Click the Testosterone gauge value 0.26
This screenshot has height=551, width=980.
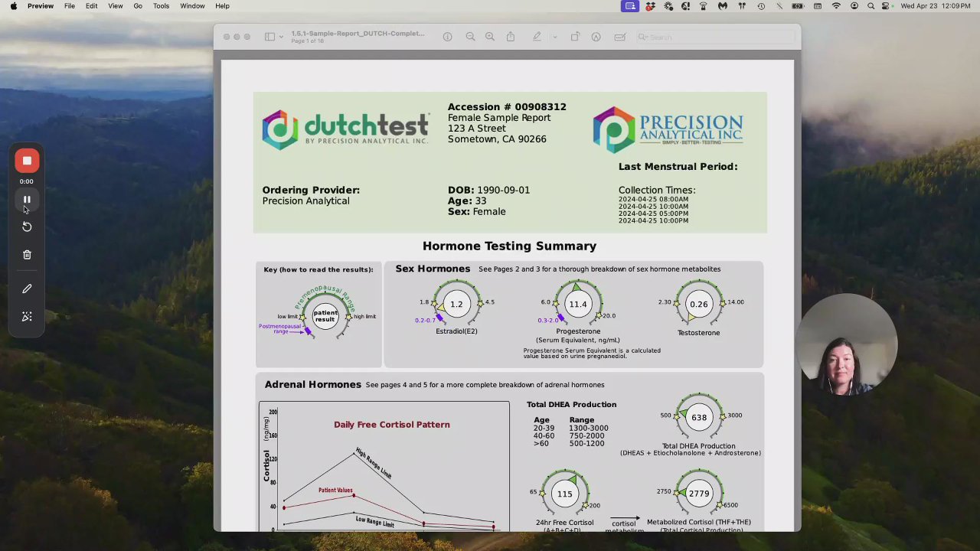click(698, 304)
